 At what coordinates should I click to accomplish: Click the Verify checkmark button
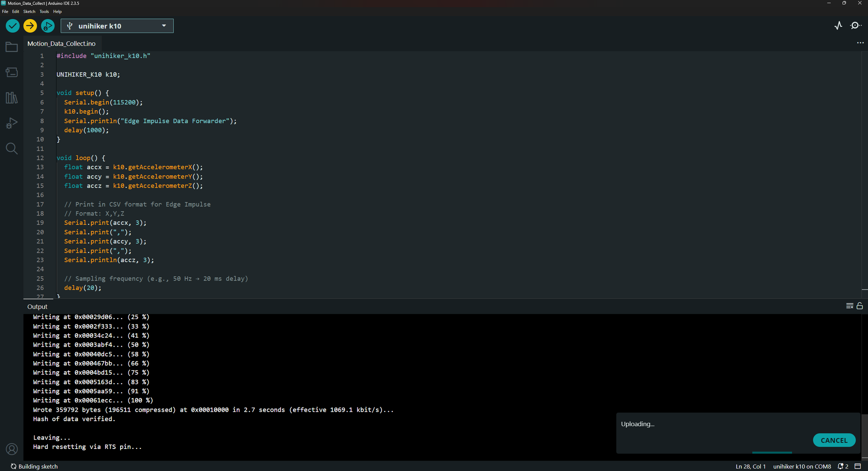13,26
